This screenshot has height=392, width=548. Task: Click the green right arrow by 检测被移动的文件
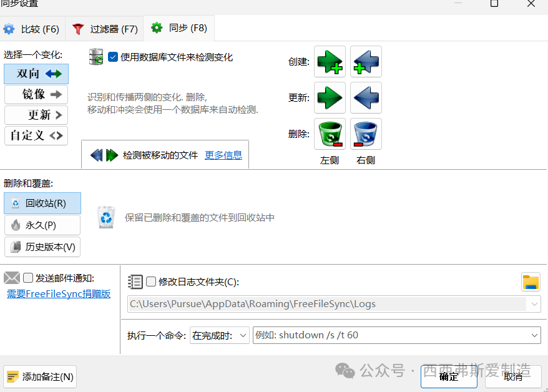(112, 155)
